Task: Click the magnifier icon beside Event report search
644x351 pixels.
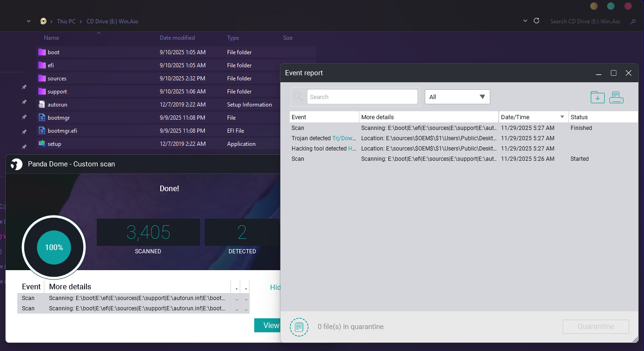Action: click(x=298, y=97)
